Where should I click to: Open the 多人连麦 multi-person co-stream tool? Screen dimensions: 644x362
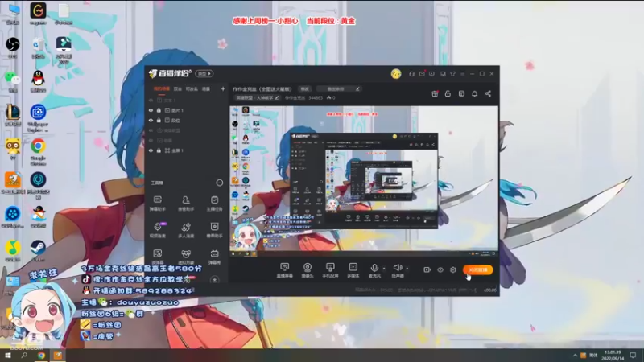tap(186, 230)
